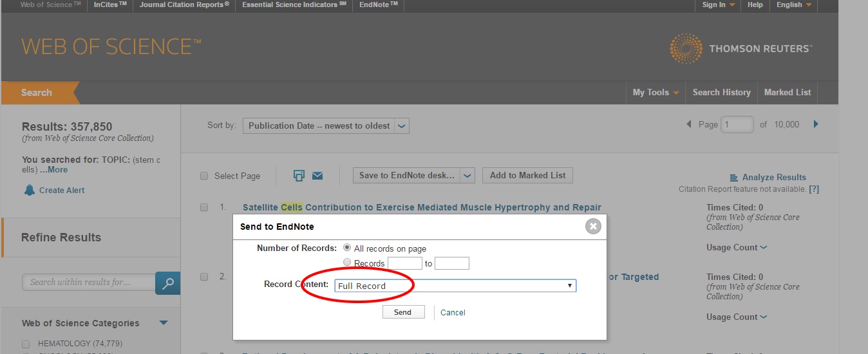
Task: Click the Search within results field
Action: [x=89, y=282]
